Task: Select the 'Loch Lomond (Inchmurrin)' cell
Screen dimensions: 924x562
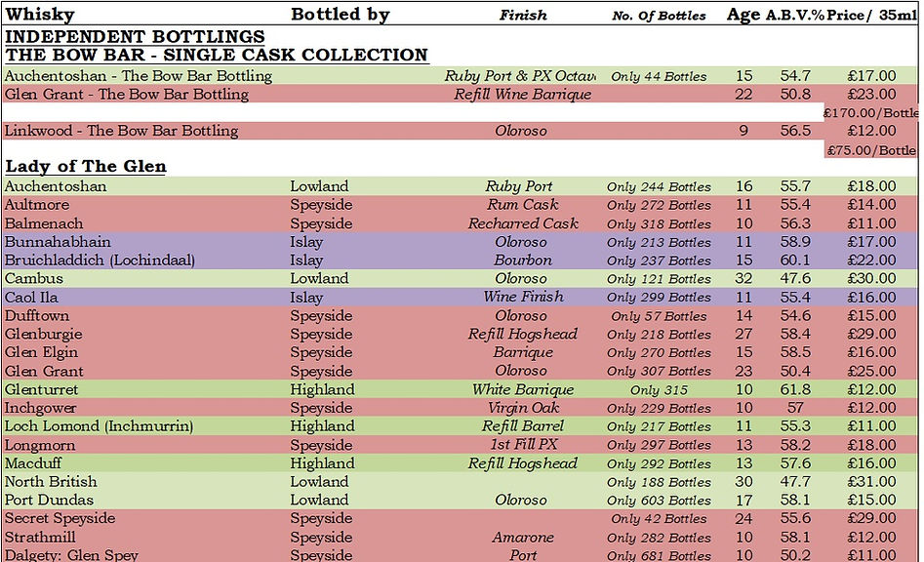Action: (x=99, y=426)
